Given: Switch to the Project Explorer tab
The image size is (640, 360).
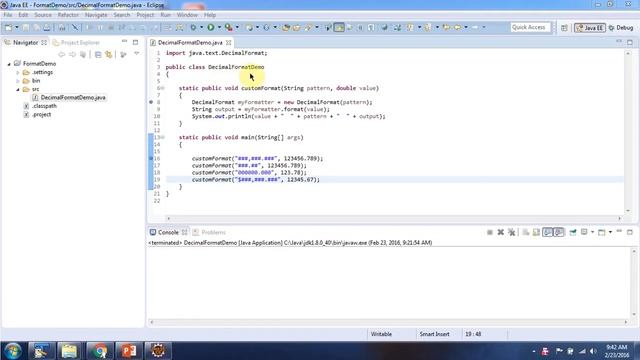Looking at the screenshot, I should click(77, 42).
